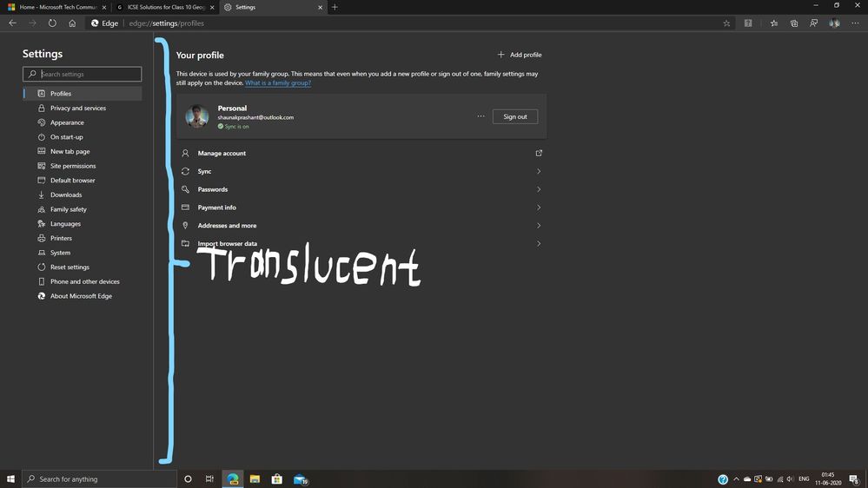Open volume control in system tray
Screen dimensions: 868x488
(790, 479)
